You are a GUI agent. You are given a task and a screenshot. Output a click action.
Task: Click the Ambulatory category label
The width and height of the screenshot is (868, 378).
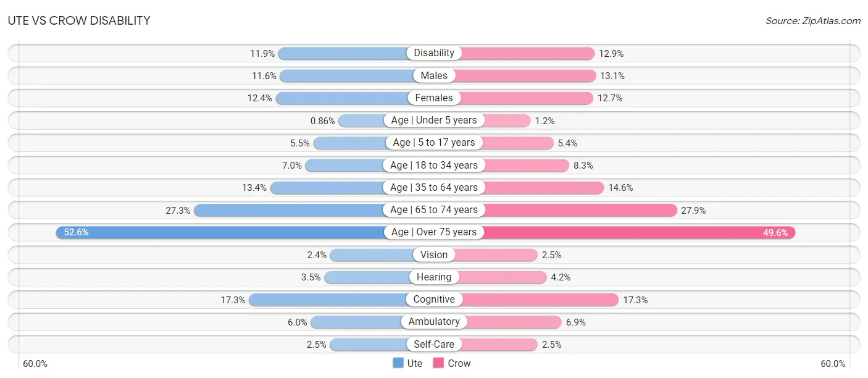pos(434,322)
